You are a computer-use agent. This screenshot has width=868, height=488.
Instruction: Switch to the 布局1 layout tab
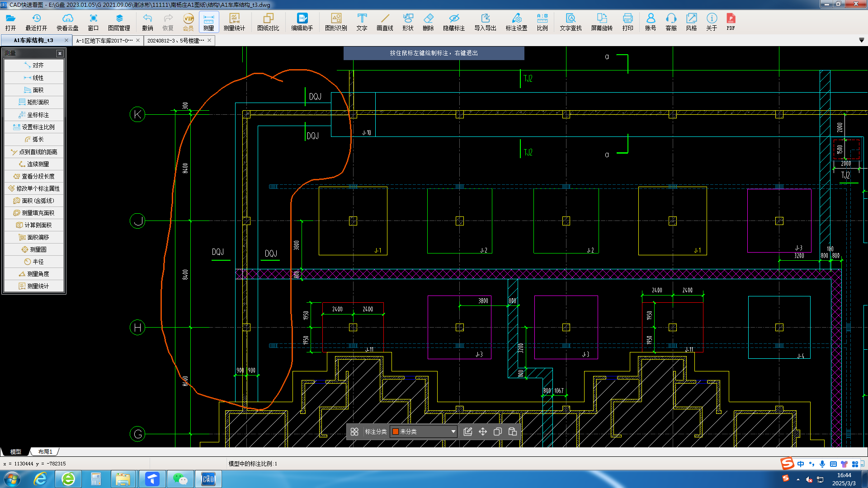point(45,451)
